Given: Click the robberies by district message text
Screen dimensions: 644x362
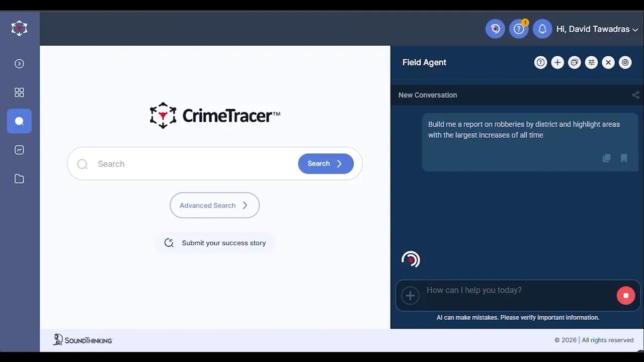Looking at the screenshot, I should tap(524, 129).
